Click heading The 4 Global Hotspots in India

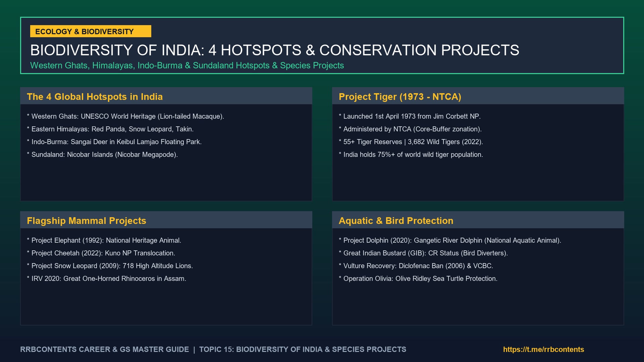95,97
